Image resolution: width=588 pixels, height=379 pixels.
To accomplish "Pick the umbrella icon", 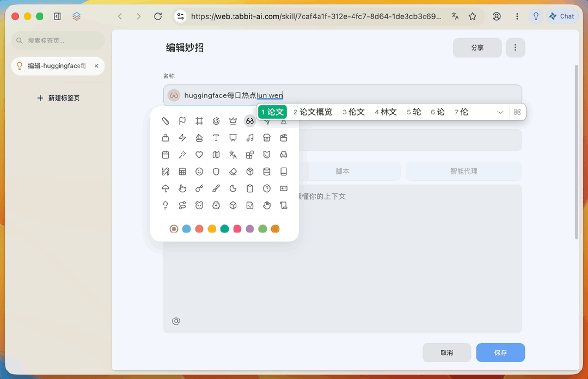I will point(166,188).
